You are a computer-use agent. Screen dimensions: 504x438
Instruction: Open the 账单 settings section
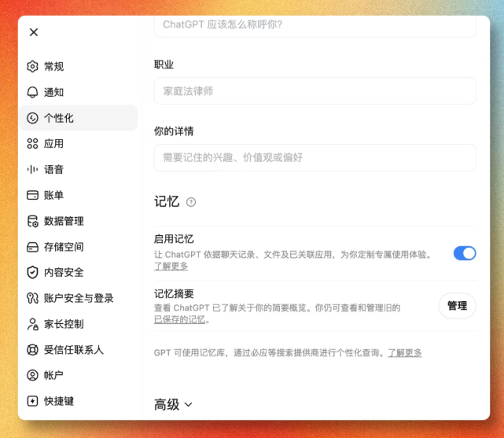78,195
